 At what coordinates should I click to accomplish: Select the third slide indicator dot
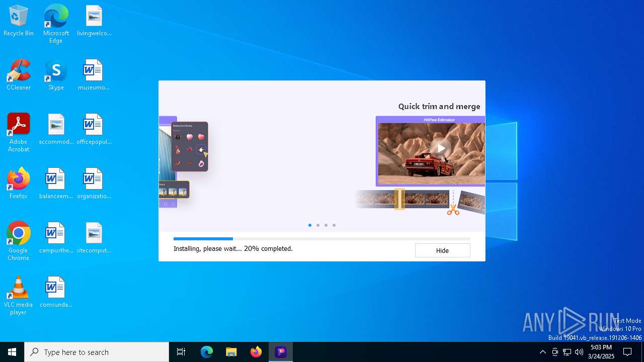(x=326, y=225)
